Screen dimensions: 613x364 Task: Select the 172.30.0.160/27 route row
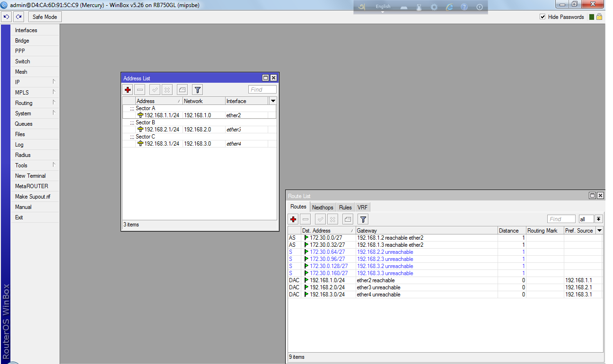(445, 273)
